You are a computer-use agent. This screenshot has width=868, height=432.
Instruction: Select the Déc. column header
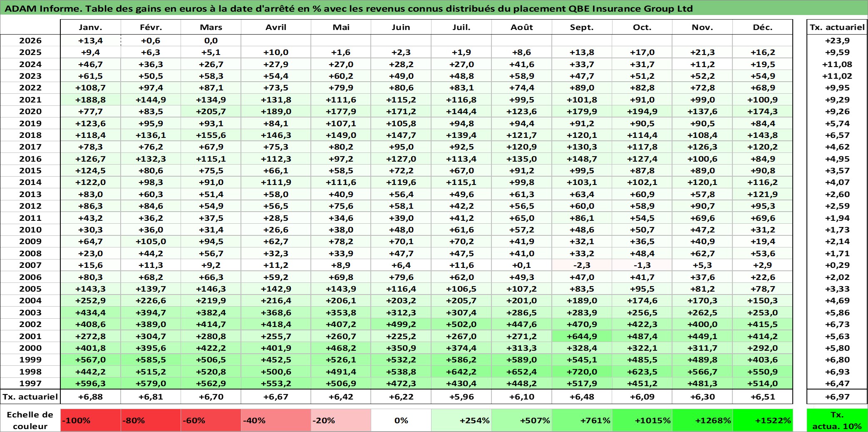[x=763, y=27]
